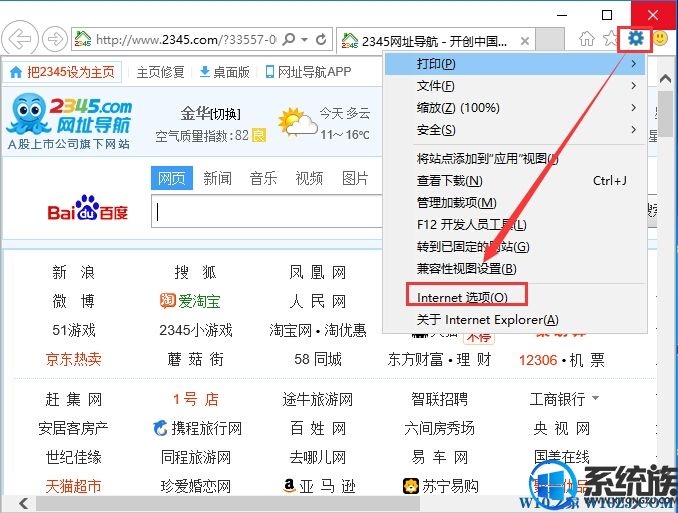The height and width of the screenshot is (513, 678).
Task: Open 蘑菇街 site link
Action: click(195, 359)
